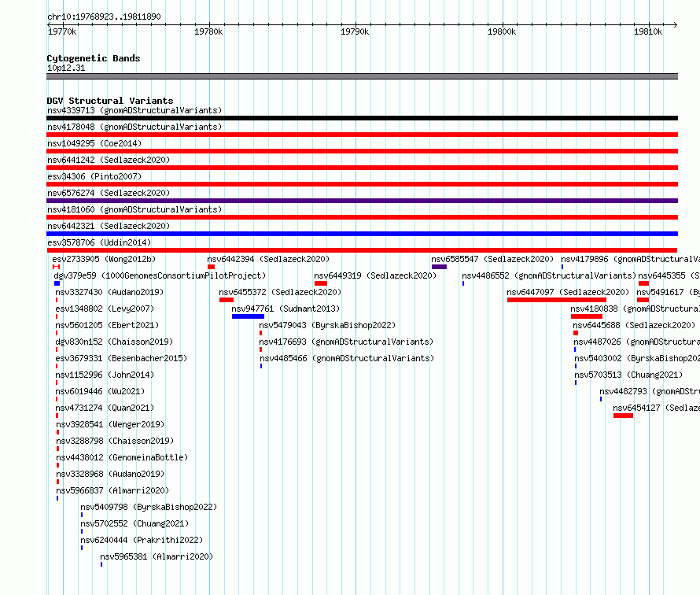Select esv2733905 (Wong2012b) variant label
Viewport: 700px width, 595px height.
coord(104,259)
